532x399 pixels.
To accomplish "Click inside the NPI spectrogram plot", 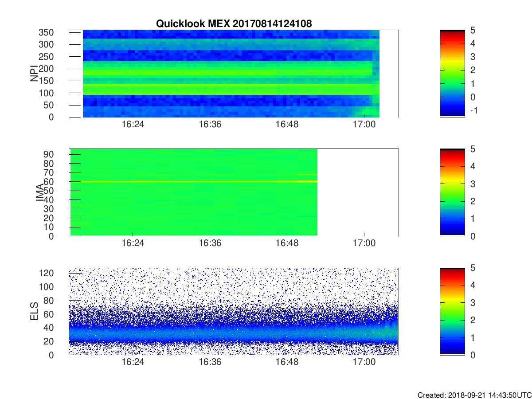I will click(234, 74).
